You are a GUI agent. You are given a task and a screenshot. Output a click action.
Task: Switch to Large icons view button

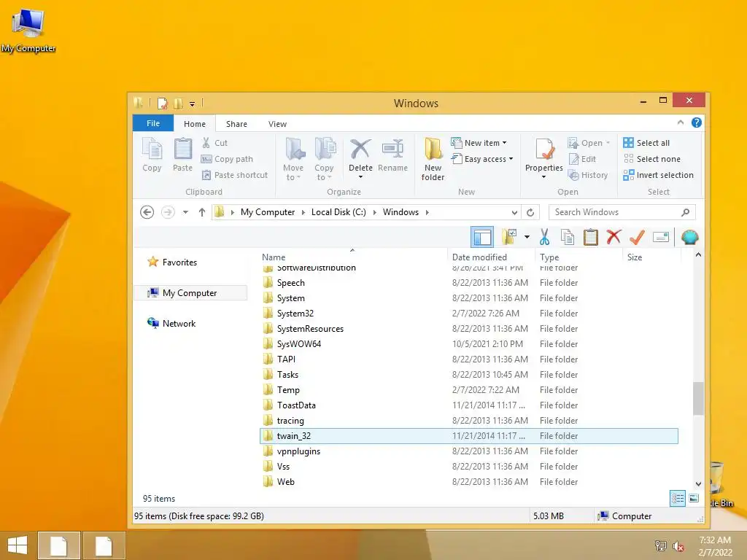click(694, 499)
